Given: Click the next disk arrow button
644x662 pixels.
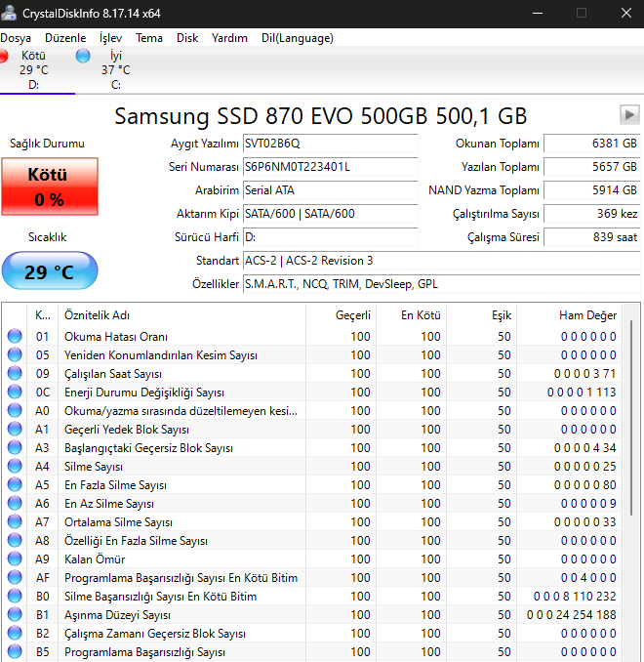Looking at the screenshot, I should [629, 115].
